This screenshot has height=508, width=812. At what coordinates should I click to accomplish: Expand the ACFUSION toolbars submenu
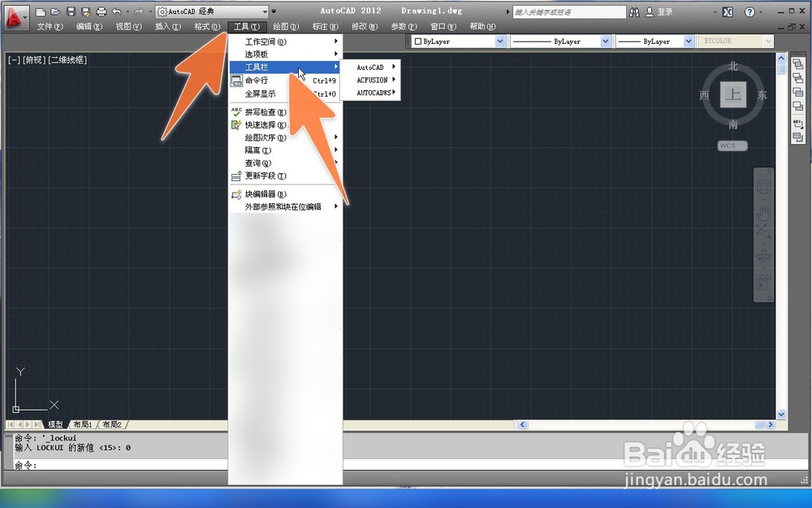370,80
